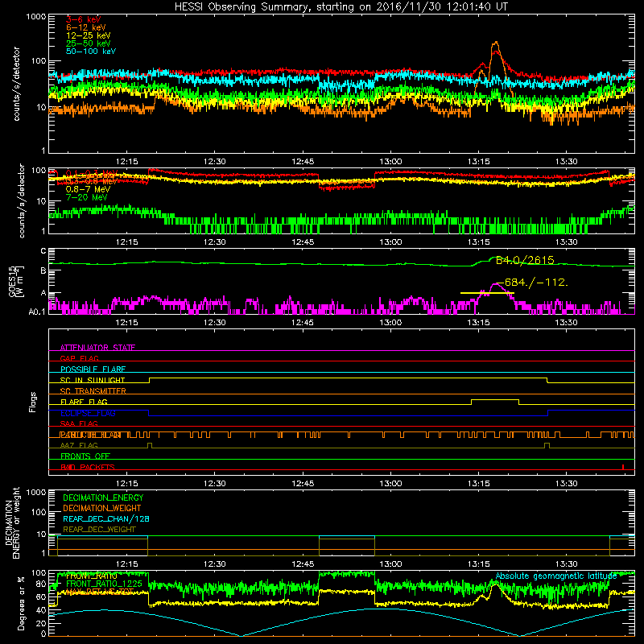The image size is (644, 644).
Task: Click the A0.1 tick label on GOES axis
Action: click(37, 312)
